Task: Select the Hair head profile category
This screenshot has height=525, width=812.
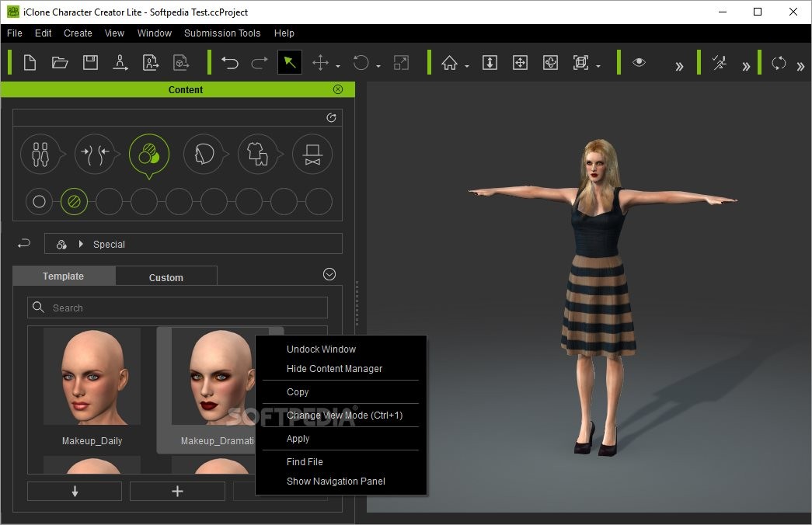Action: coord(204,155)
